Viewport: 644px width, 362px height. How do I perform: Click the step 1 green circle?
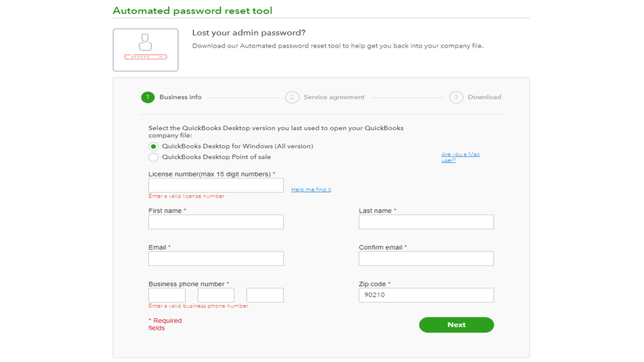(148, 97)
